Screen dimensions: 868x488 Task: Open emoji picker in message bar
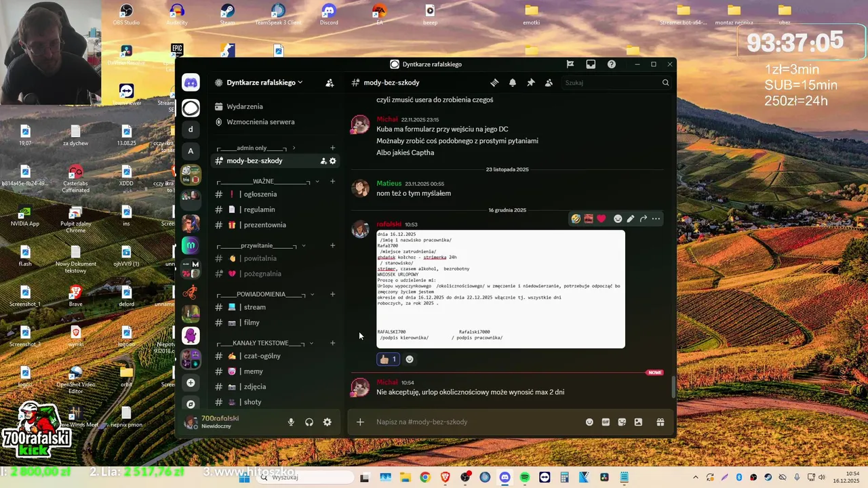(x=589, y=422)
